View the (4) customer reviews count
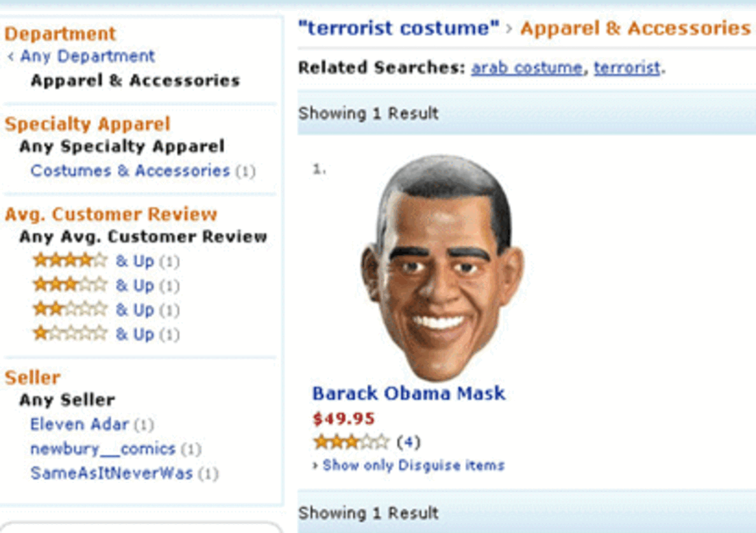 [x=409, y=443]
